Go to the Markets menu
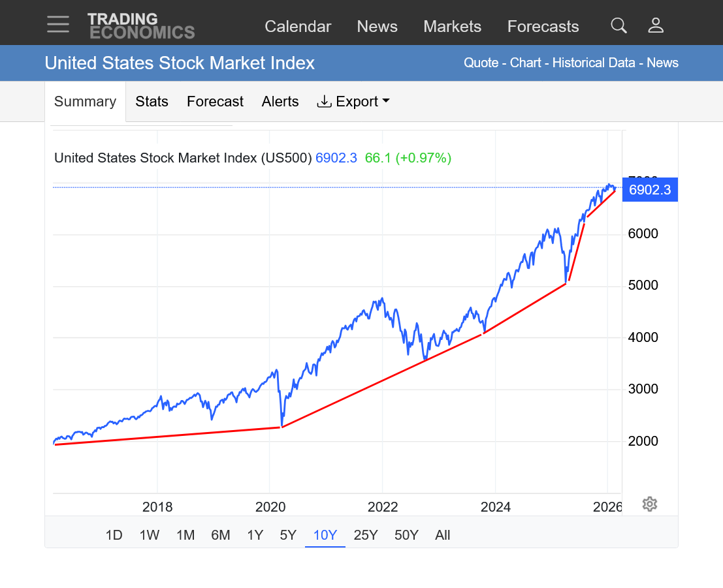The width and height of the screenshot is (723, 588). pos(452,27)
